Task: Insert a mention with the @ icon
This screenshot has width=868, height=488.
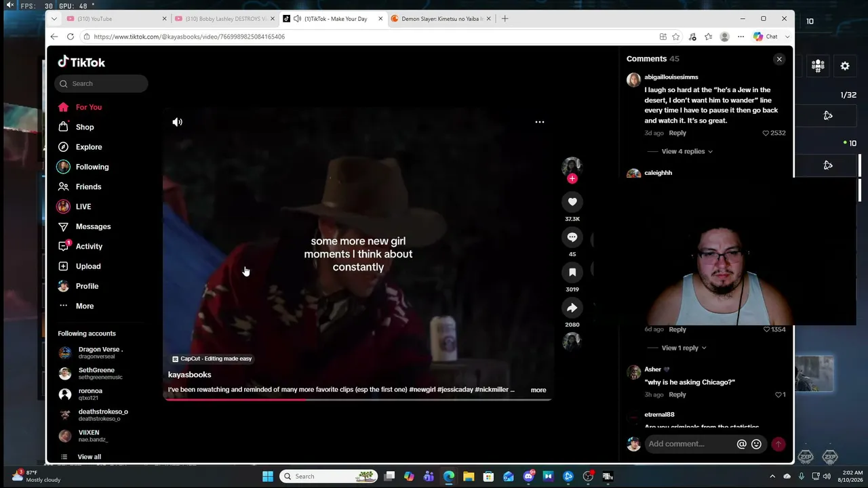Action: [742, 444]
